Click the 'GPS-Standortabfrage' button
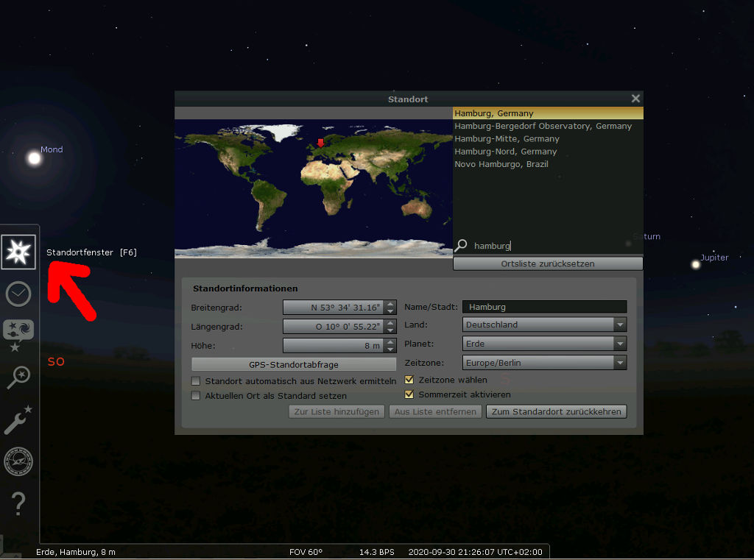754x560 pixels. (x=293, y=364)
